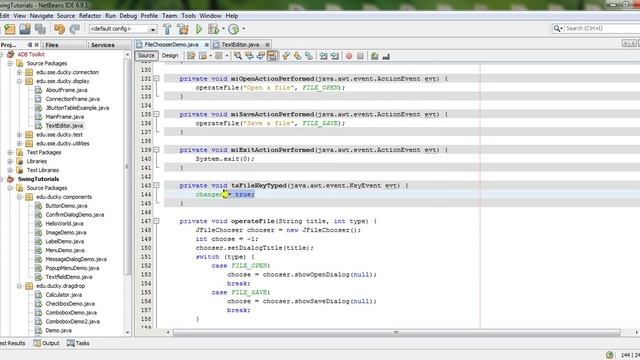Run the project with green play icon
The height and width of the screenshot is (360, 640).
coord(199,29)
